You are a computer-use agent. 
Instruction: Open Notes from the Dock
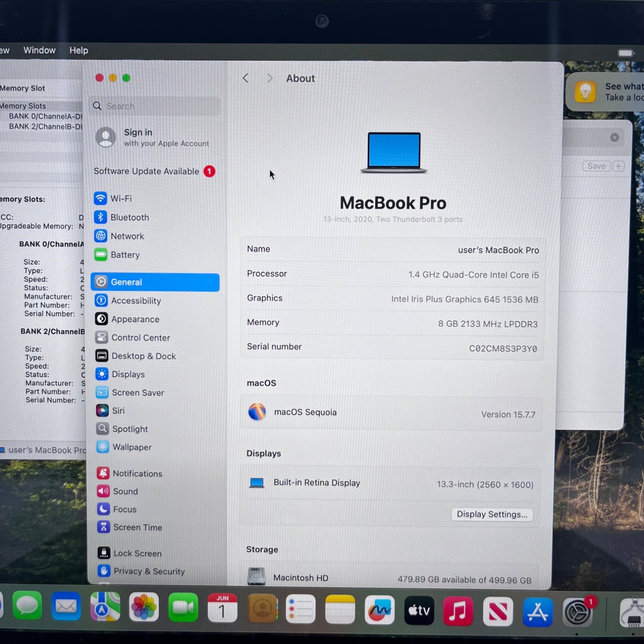[x=340, y=610]
